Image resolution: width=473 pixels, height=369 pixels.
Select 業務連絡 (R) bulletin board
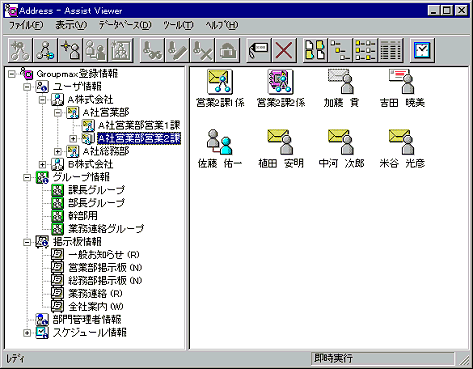tap(95, 294)
